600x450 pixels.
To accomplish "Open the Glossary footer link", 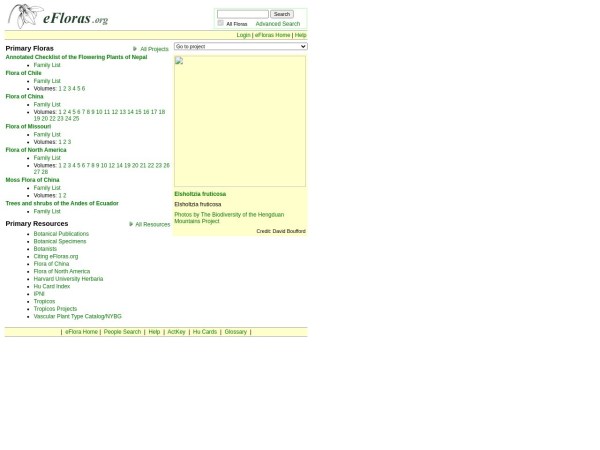I will click(235, 332).
